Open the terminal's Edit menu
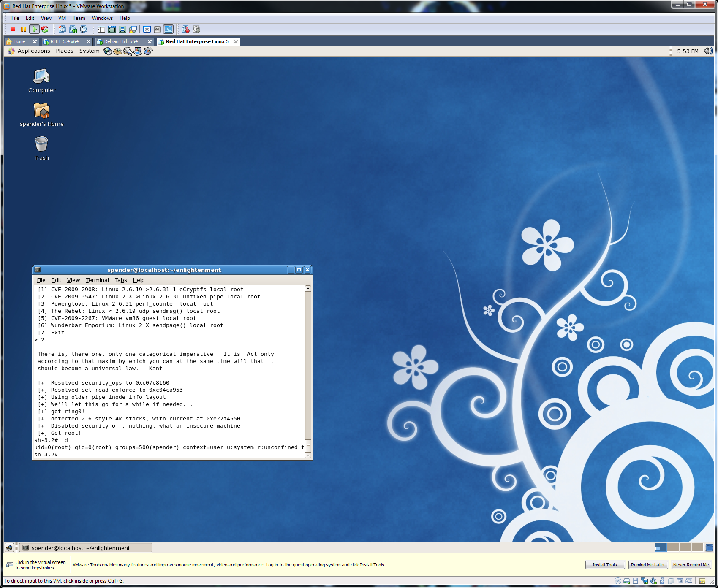Viewport: 718px width, 588px height. pyautogui.click(x=56, y=280)
